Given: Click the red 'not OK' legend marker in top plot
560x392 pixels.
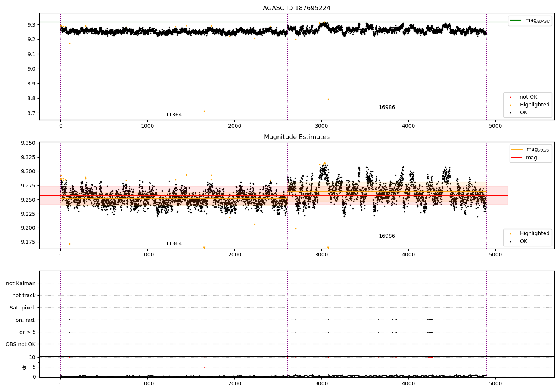Looking at the screenshot, I should tap(510, 97).
